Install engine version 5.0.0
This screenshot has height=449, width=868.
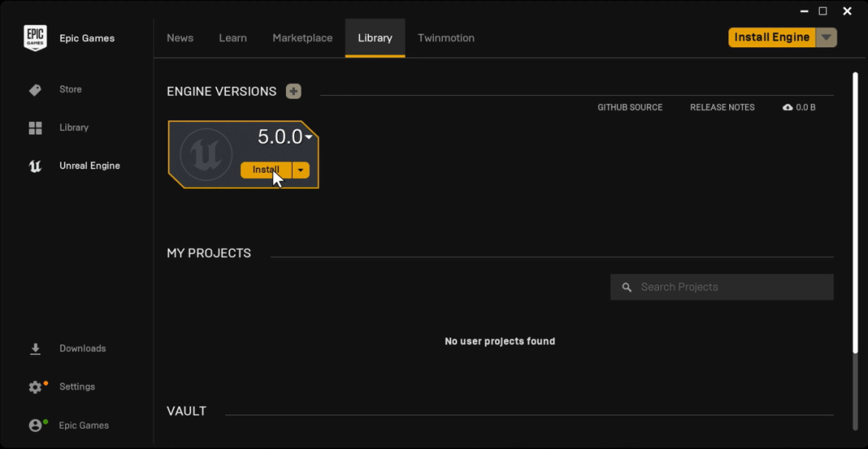tap(265, 170)
